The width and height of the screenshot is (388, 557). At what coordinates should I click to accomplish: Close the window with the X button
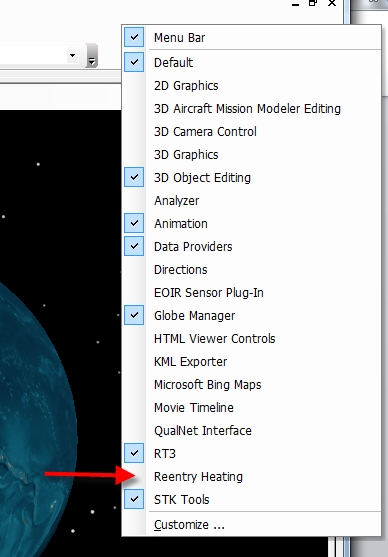point(332,3)
